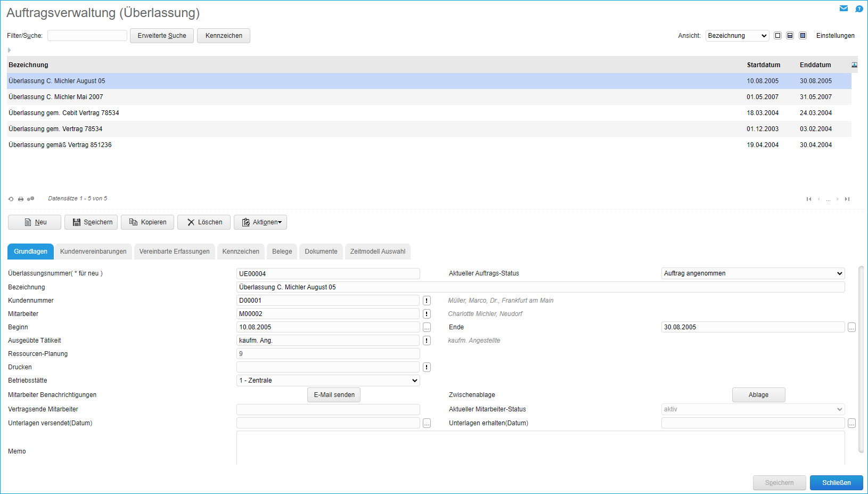Switch to filled square layout view

(803, 36)
